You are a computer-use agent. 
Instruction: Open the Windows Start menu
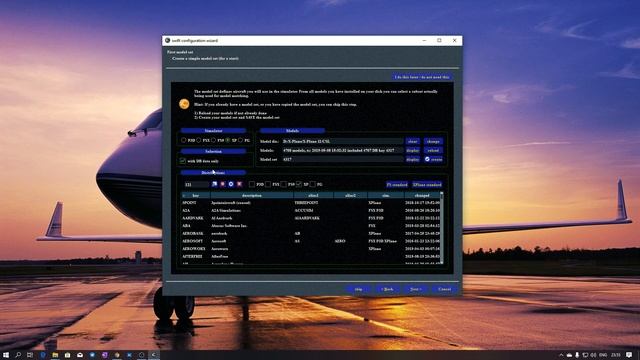click(x=6, y=355)
